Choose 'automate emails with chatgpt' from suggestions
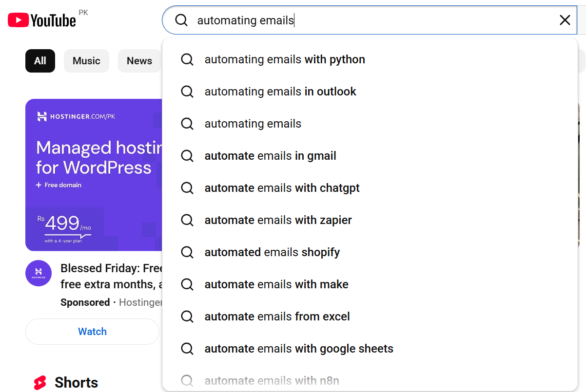 click(x=282, y=188)
